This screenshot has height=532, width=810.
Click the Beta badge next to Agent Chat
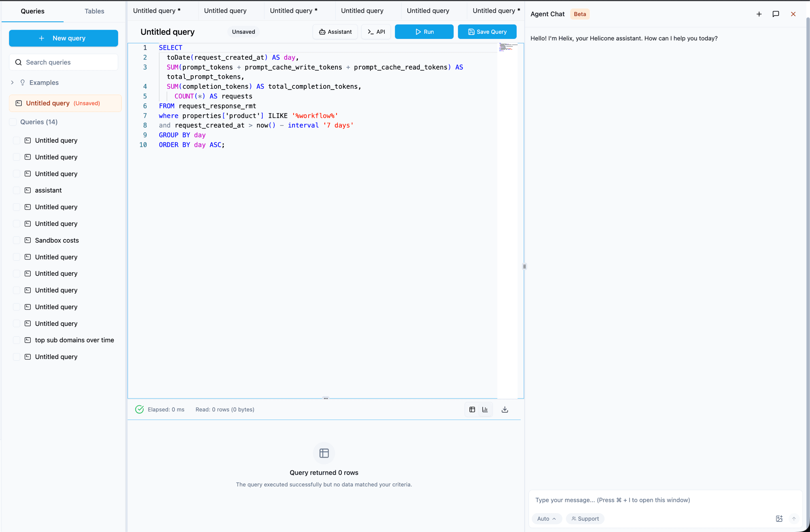click(x=580, y=14)
